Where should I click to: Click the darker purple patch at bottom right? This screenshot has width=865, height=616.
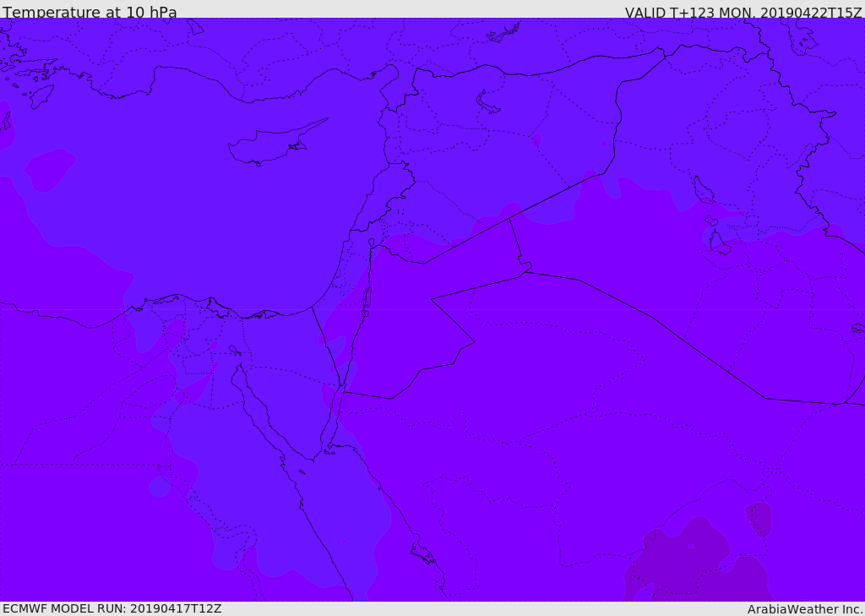[x=698, y=560]
